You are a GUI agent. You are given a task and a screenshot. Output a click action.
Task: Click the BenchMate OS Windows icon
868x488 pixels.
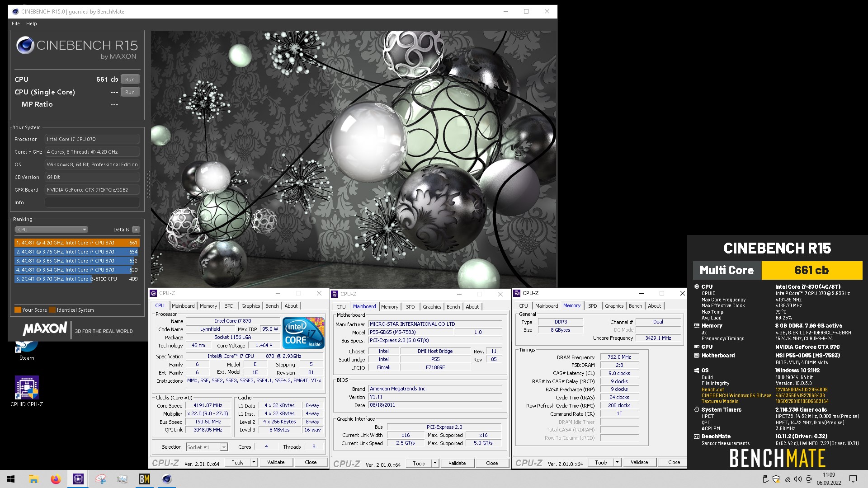click(x=697, y=371)
